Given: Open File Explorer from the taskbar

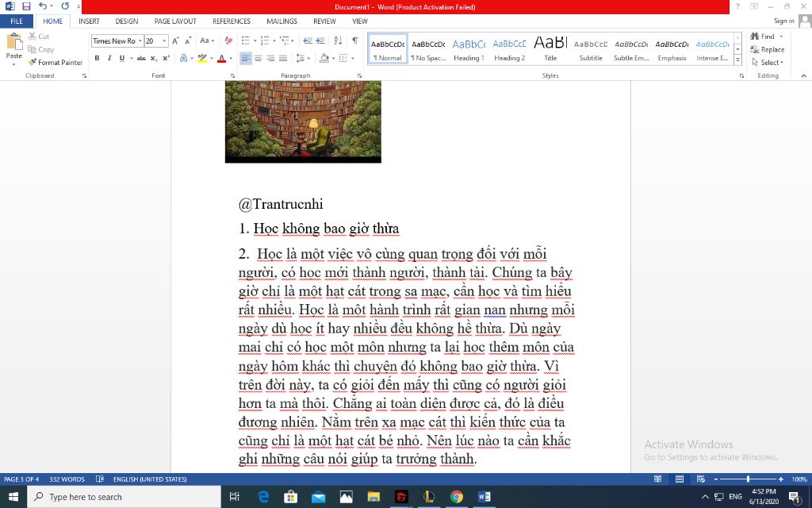Looking at the screenshot, I should tap(373, 497).
